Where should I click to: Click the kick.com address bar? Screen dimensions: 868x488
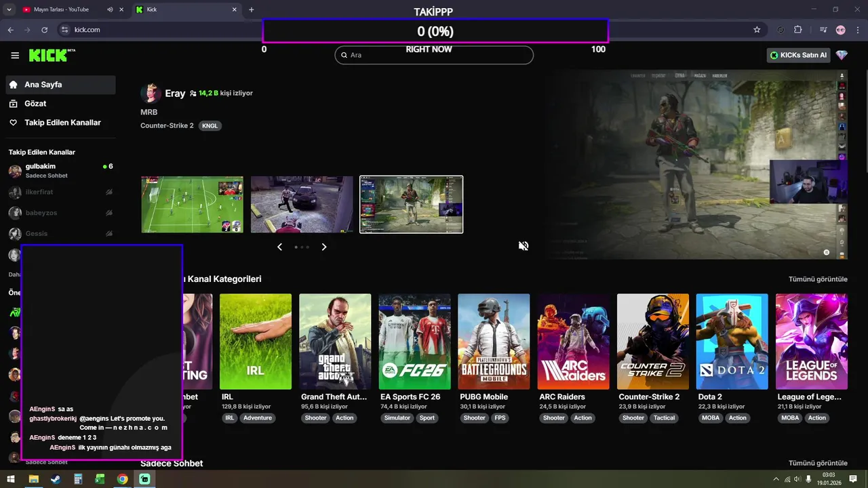407,30
